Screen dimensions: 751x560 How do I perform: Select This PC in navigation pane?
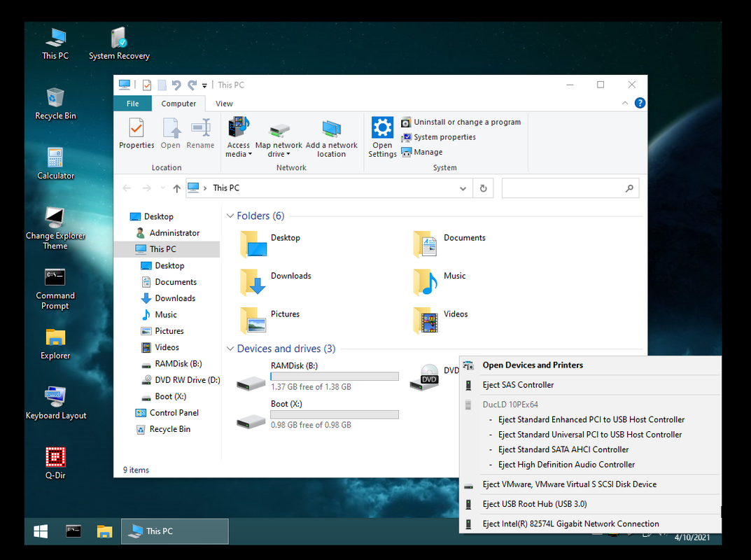pos(167,249)
